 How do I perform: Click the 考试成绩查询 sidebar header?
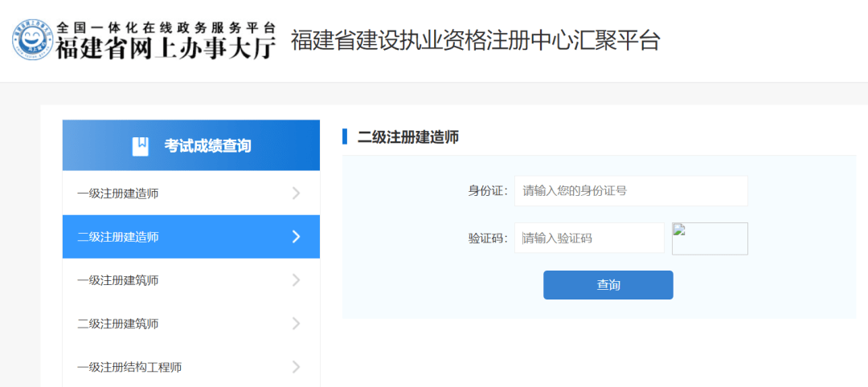tap(191, 145)
